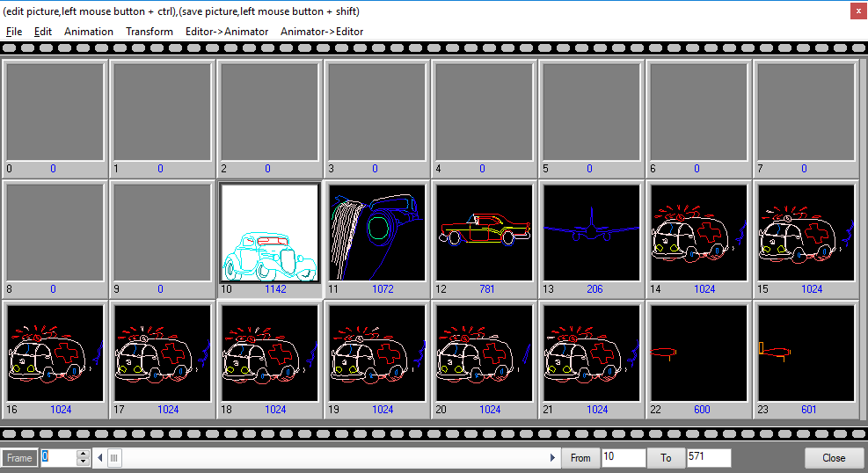Select frame 22 red blimp thumbnail

698,353
